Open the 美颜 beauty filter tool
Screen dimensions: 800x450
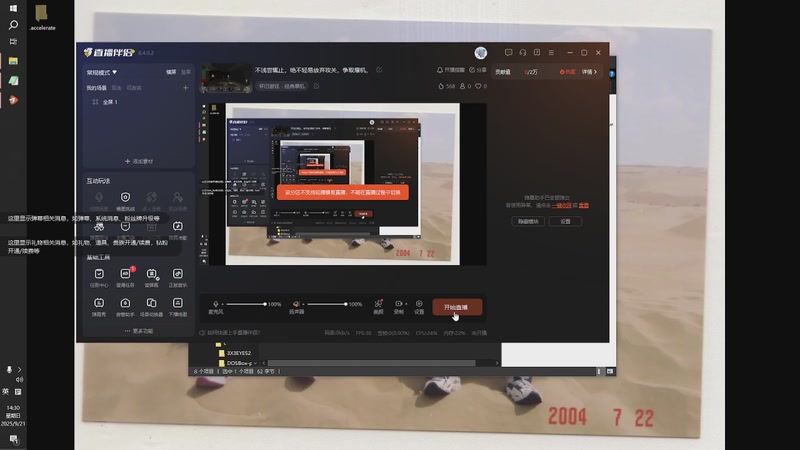pyautogui.click(x=378, y=307)
